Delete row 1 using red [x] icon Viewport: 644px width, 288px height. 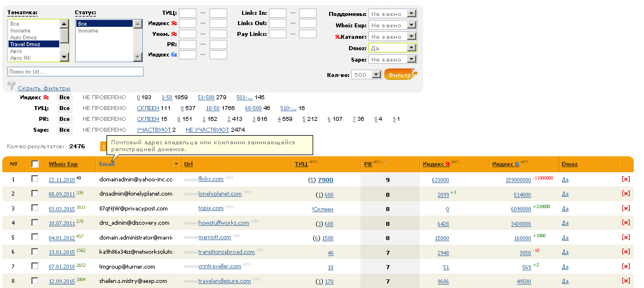(x=626, y=179)
